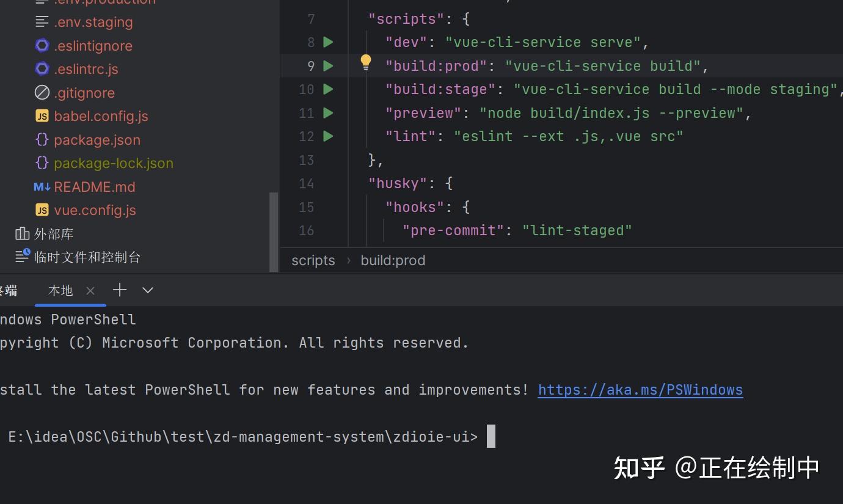Run the dev script gutter icon

tap(328, 42)
